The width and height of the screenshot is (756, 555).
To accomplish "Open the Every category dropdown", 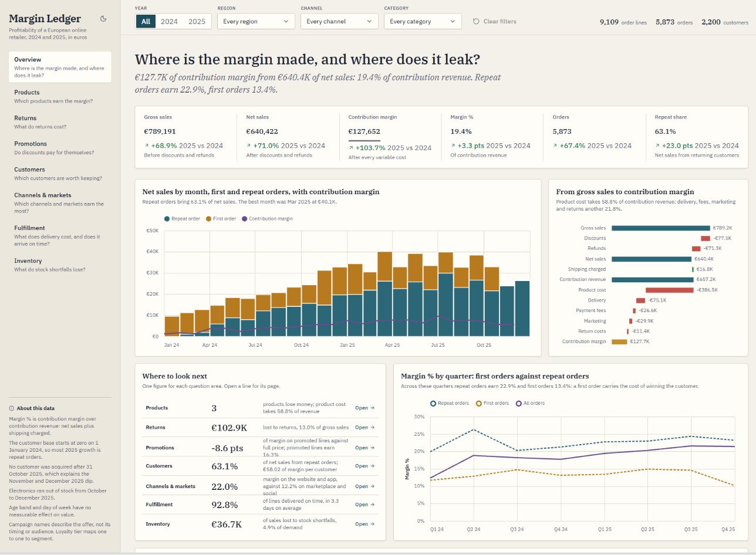I will point(423,21).
